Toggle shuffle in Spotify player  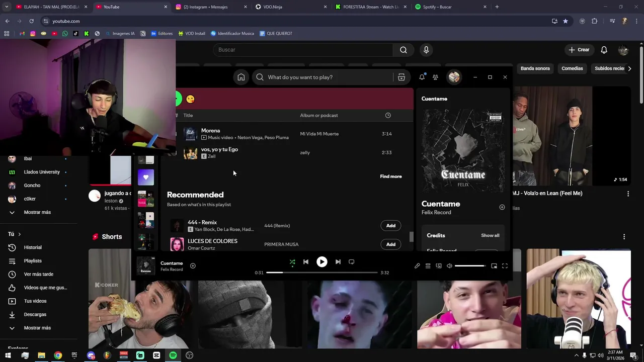[292, 262]
